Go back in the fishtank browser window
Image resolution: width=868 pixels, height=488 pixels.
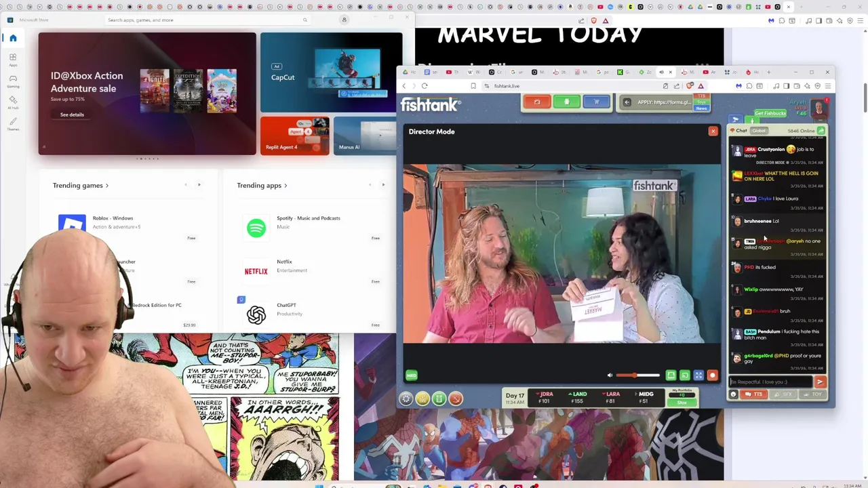[404, 86]
